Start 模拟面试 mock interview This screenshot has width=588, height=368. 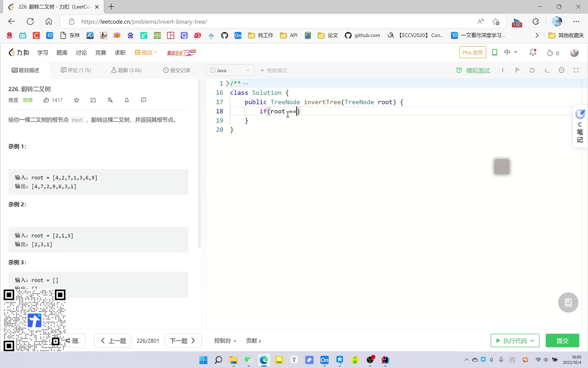[473, 70]
